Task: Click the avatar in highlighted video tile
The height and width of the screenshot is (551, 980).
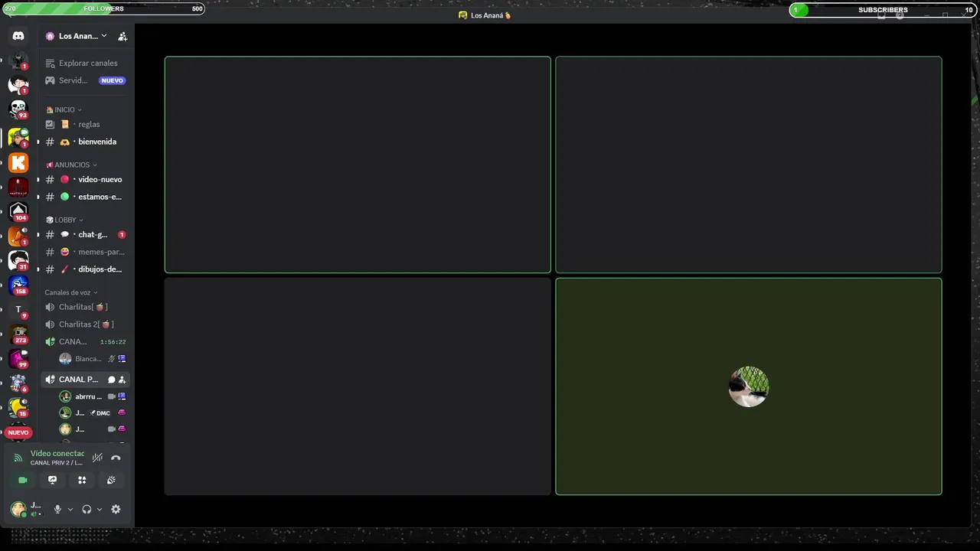Action: (748, 386)
